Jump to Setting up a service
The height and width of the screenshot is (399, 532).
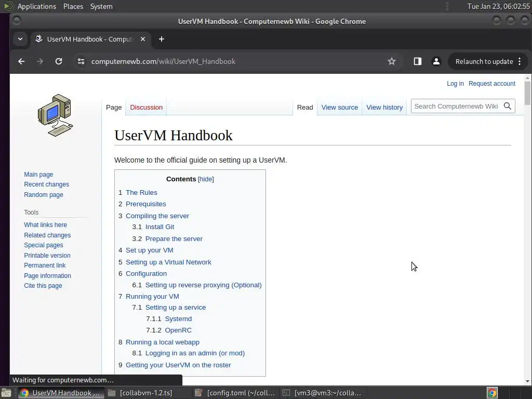(176, 308)
